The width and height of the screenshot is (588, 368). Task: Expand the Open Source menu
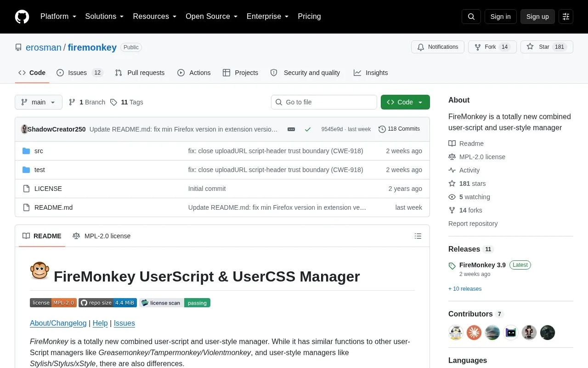tap(211, 17)
